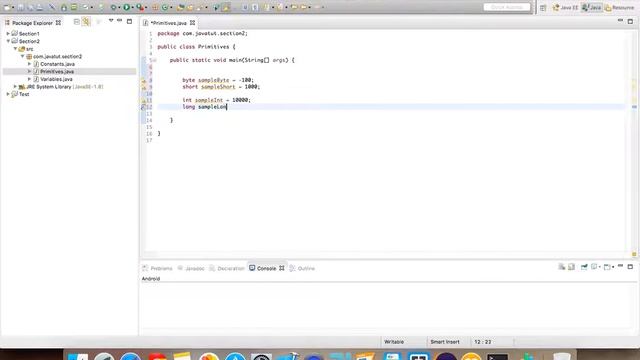
Task: Toggle the fold marker on the main method line
Action: [155, 60]
